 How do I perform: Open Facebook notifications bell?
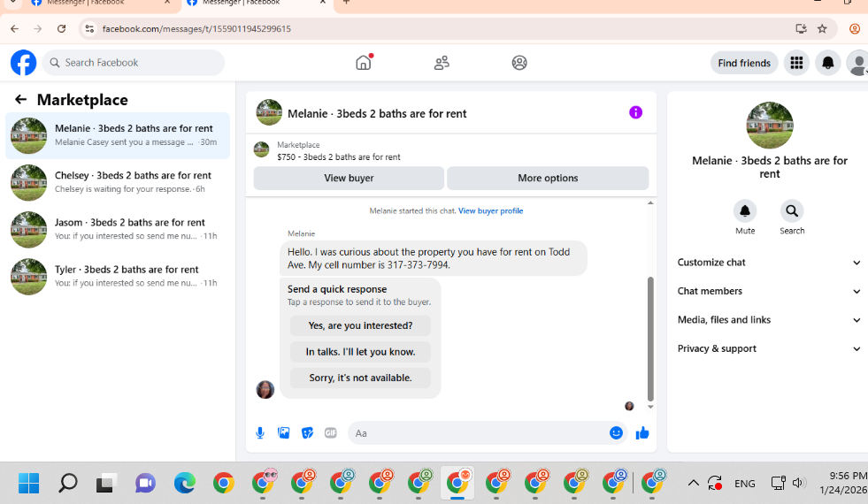tap(827, 63)
